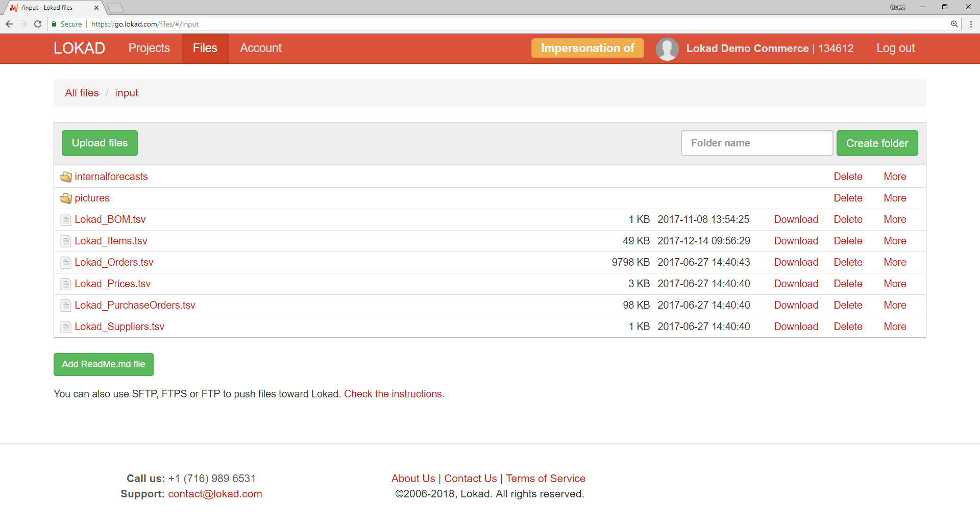The image size is (980, 529).
Task: Open the Check the instructions link
Action: pos(393,393)
